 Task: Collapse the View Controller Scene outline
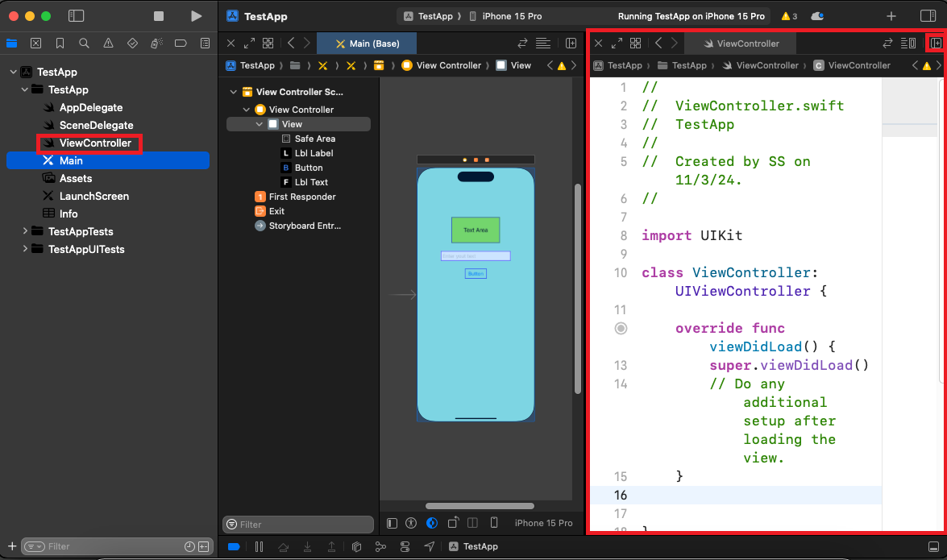[234, 92]
